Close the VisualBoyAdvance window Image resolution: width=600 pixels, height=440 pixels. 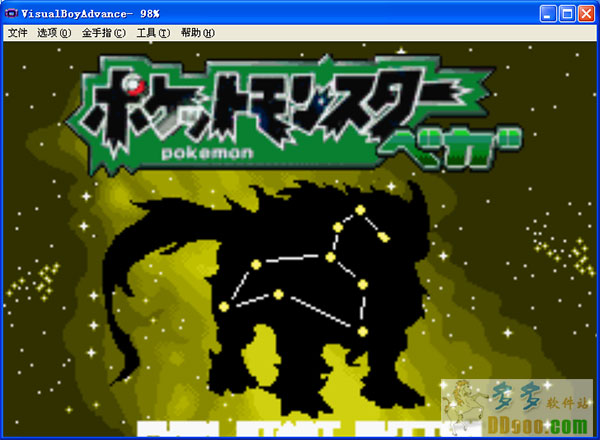point(586,14)
